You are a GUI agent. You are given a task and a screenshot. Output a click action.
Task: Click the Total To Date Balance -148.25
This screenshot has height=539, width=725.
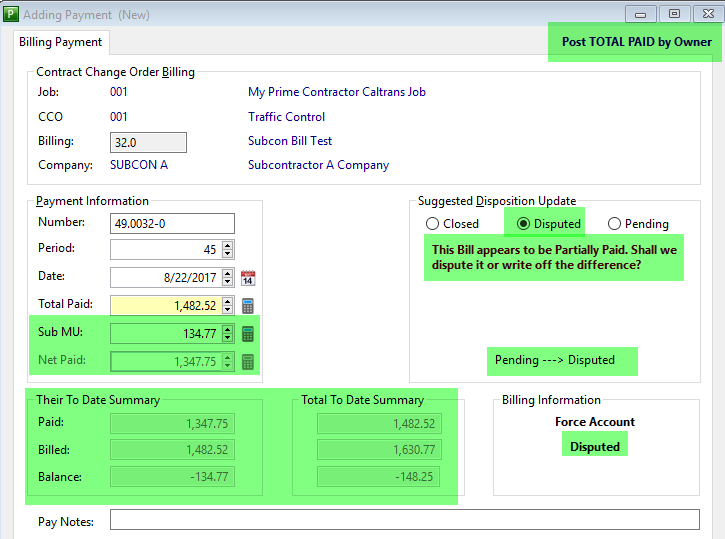[379, 477]
